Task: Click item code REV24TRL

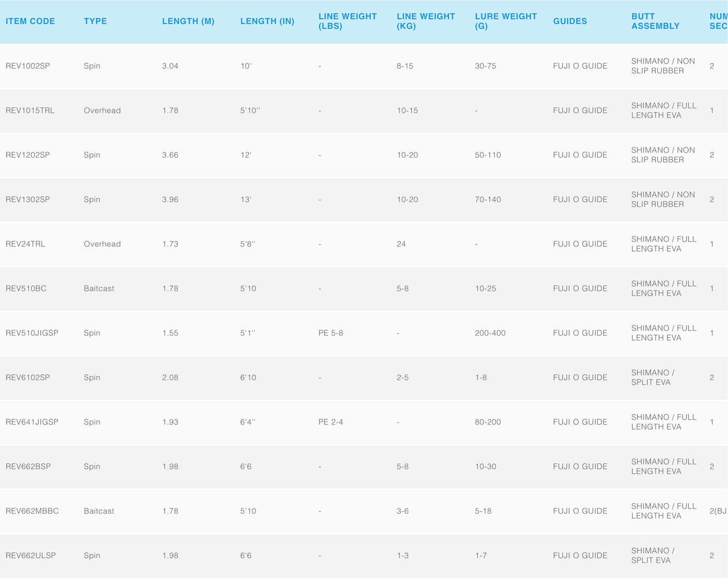Action: point(25,244)
